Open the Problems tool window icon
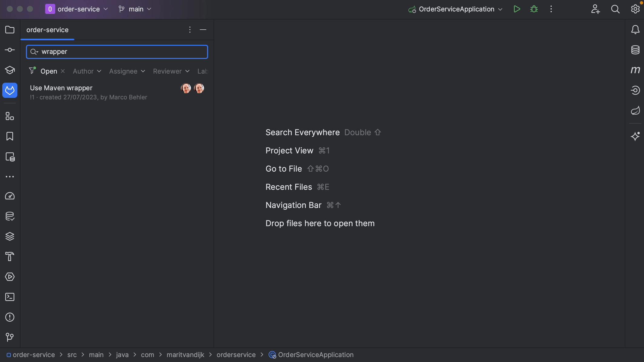 coord(10,317)
